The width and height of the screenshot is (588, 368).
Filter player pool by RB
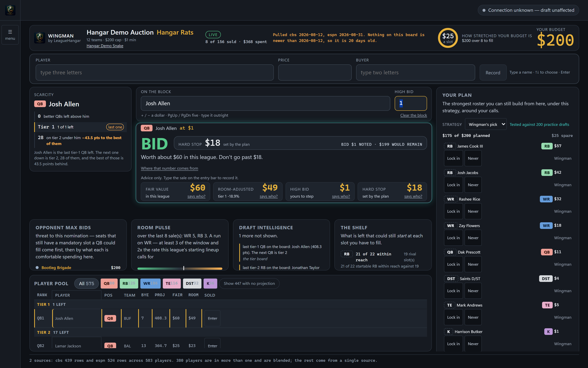pos(129,284)
